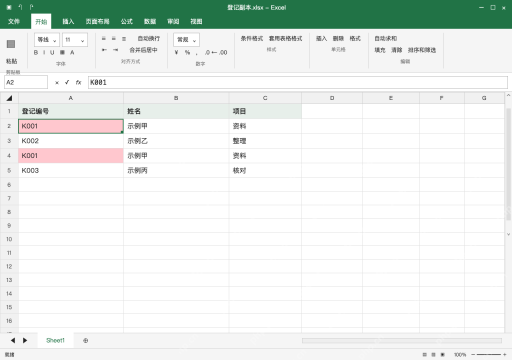Select column A header
The height and width of the screenshot is (360, 512).
coord(71,98)
